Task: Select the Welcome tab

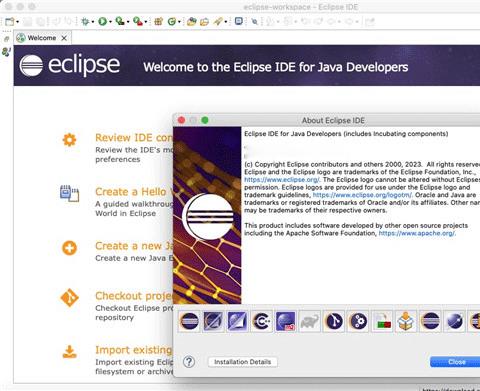Action: (42, 38)
